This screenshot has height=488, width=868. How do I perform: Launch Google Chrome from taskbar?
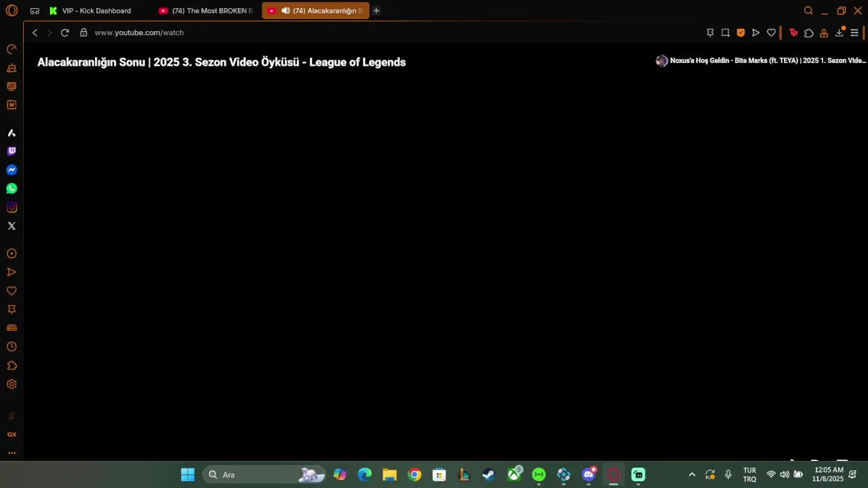(x=414, y=474)
